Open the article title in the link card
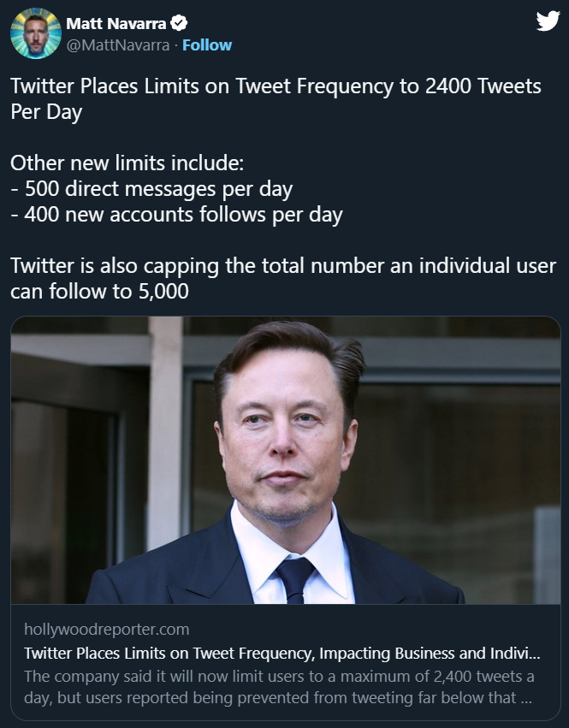The width and height of the screenshot is (569, 728). click(282, 654)
